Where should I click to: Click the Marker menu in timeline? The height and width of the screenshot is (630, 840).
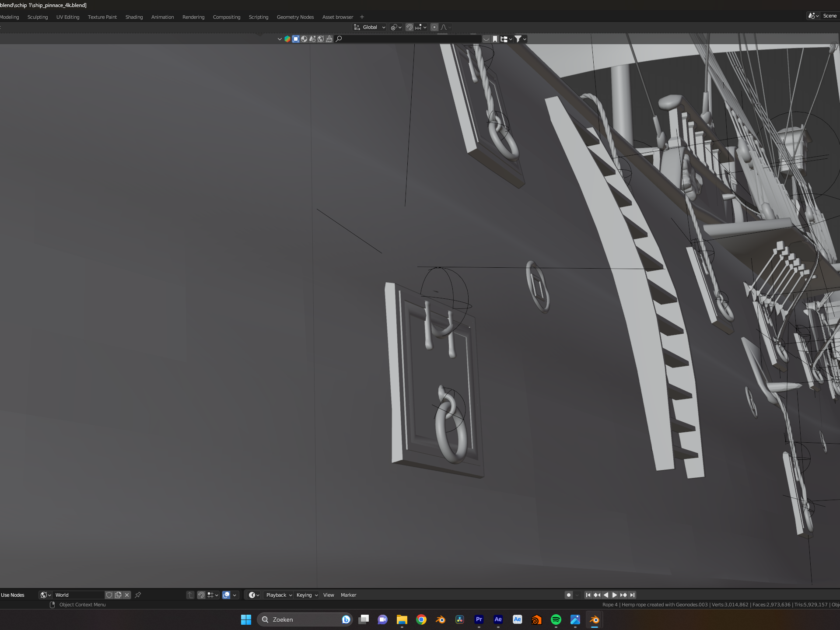tap(348, 595)
